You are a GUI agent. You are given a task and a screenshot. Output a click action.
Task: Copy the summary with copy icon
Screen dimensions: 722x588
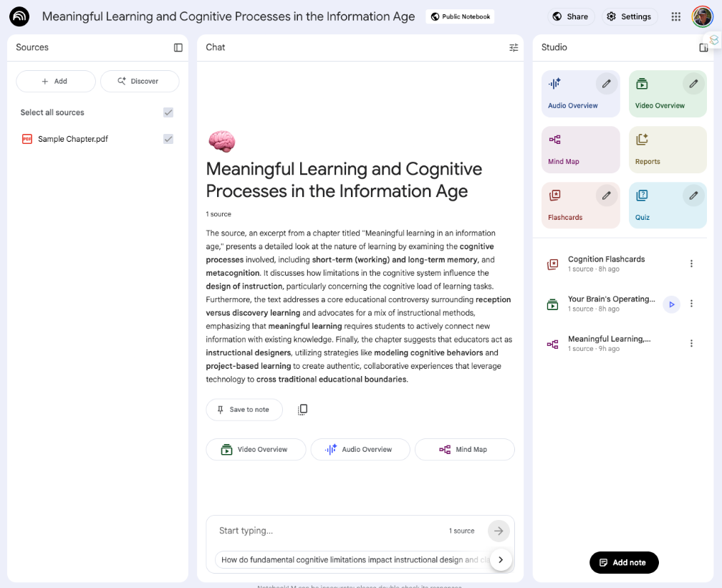pyautogui.click(x=302, y=410)
